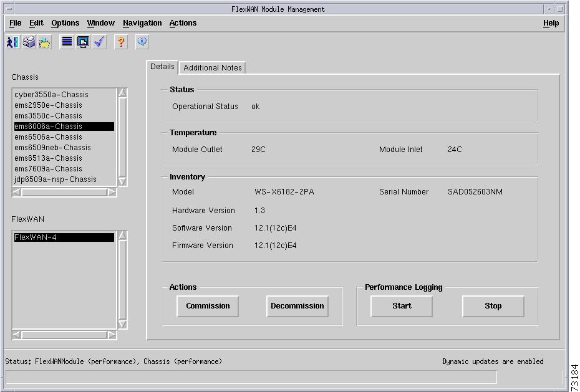
Task: Open the File menu
Action: (x=15, y=23)
